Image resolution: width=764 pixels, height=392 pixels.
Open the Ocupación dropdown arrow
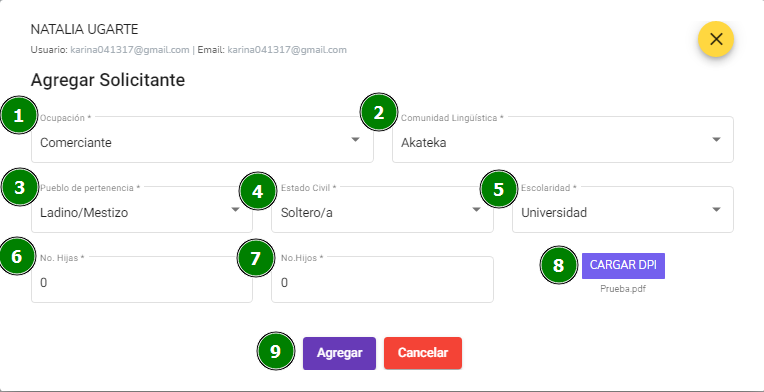pyautogui.click(x=356, y=140)
